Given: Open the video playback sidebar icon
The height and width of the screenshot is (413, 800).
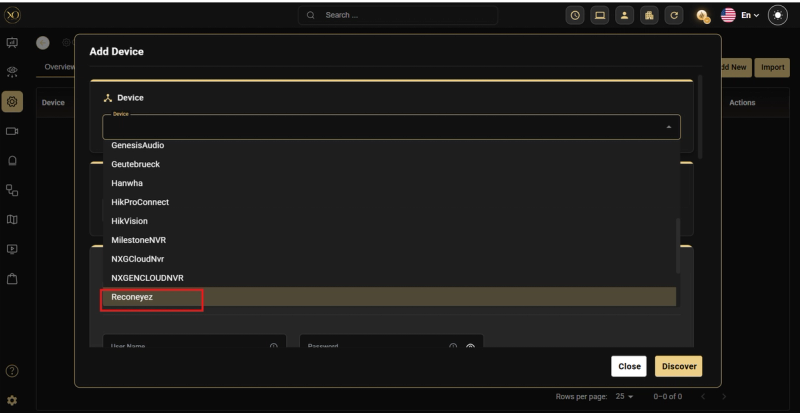Looking at the screenshot, I should [12, 249].
